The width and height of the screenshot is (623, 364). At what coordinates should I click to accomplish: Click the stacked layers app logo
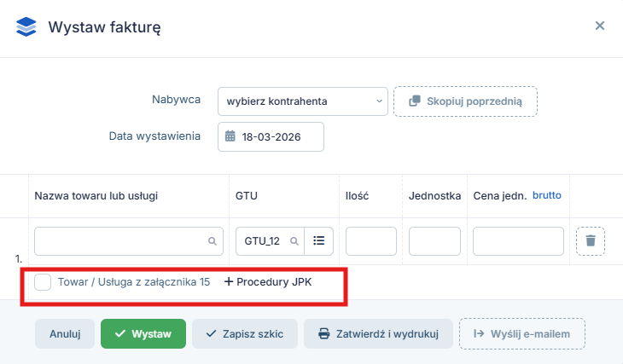coord(26,26)
